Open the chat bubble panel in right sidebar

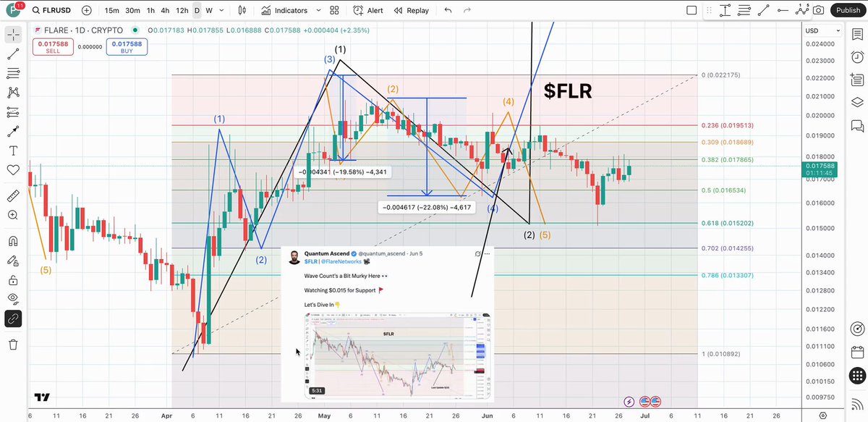(x=857, y=125)
